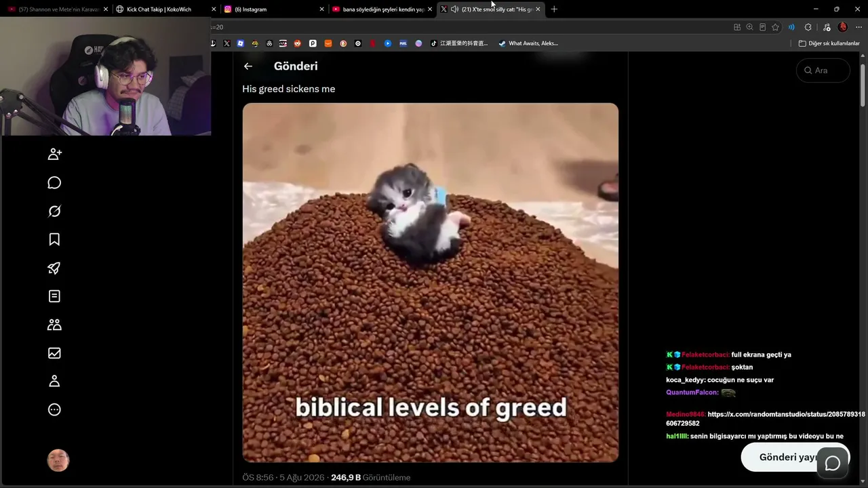Open More circle icon in X sidebar
This screenshot has width=868, height=488.
[55, 409]
